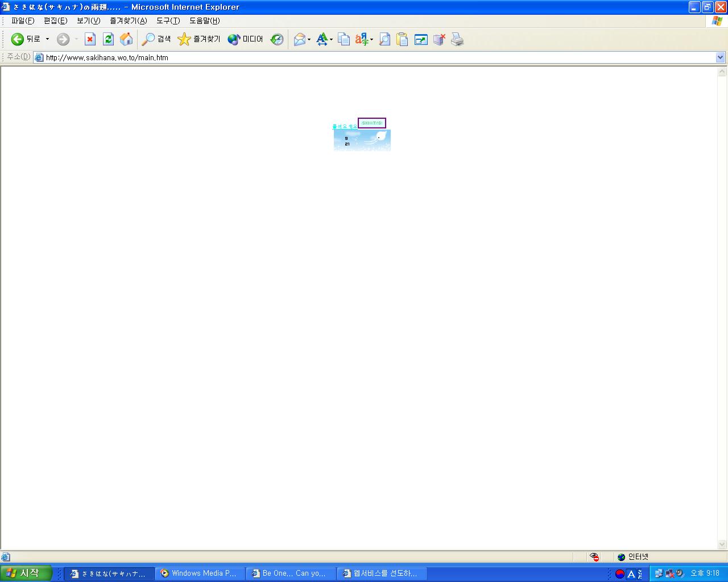The image size is (728, 582).
Task: Open the 파일(F) menu
Action: (23, 20)
